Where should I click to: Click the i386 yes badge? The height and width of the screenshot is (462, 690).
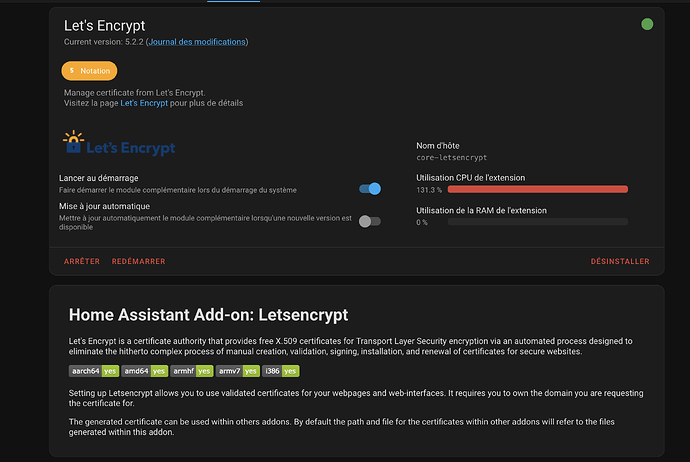(x=281, y=371)
